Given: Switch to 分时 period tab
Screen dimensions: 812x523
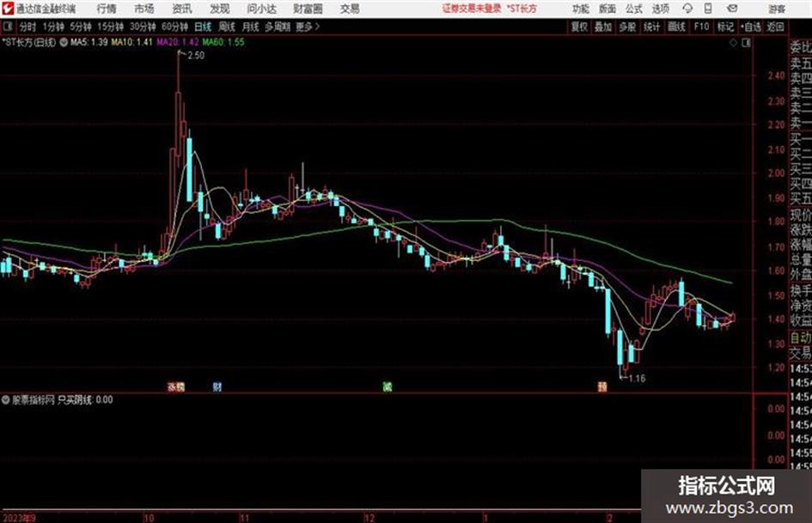Looking at the screenshot, I should point(28,27).
